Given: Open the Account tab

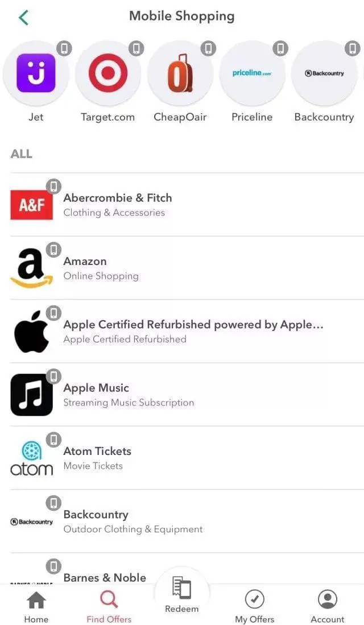Looking at the screenshot, I should tap(328, 607).
